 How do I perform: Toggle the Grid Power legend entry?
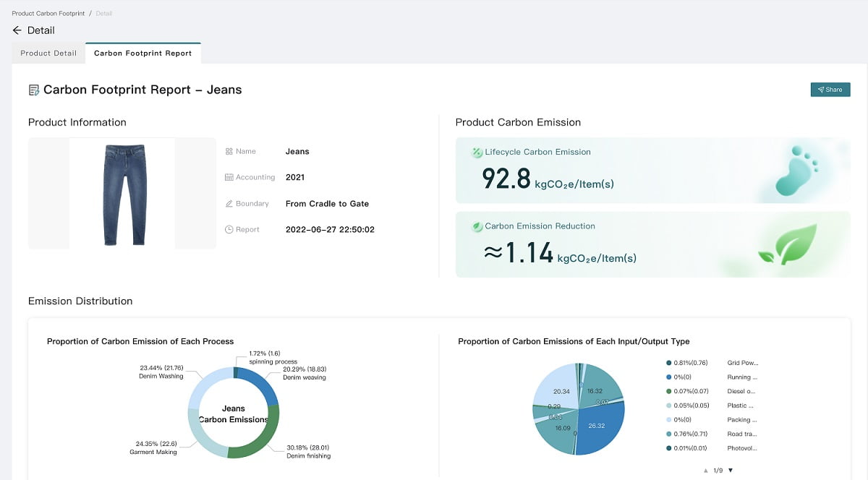point(712,363)
